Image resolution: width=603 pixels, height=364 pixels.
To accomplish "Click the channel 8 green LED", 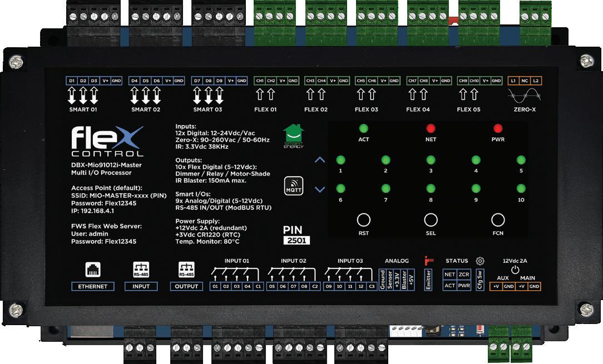I will pos(431,189).
